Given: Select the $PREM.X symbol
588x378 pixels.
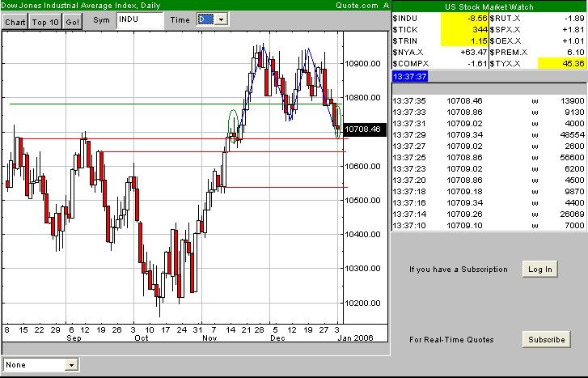Looking at the screenshot, I should [509, 52].
